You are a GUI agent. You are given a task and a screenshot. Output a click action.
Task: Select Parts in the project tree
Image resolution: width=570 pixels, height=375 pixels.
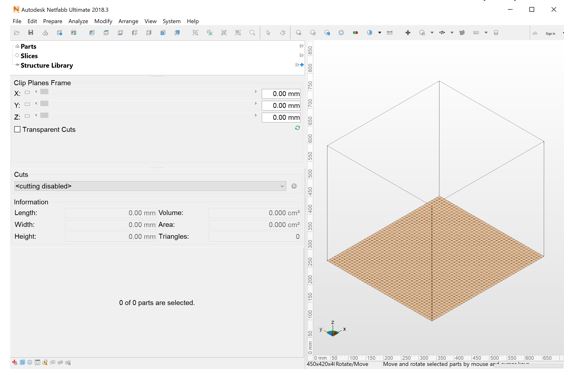point(28,47)
